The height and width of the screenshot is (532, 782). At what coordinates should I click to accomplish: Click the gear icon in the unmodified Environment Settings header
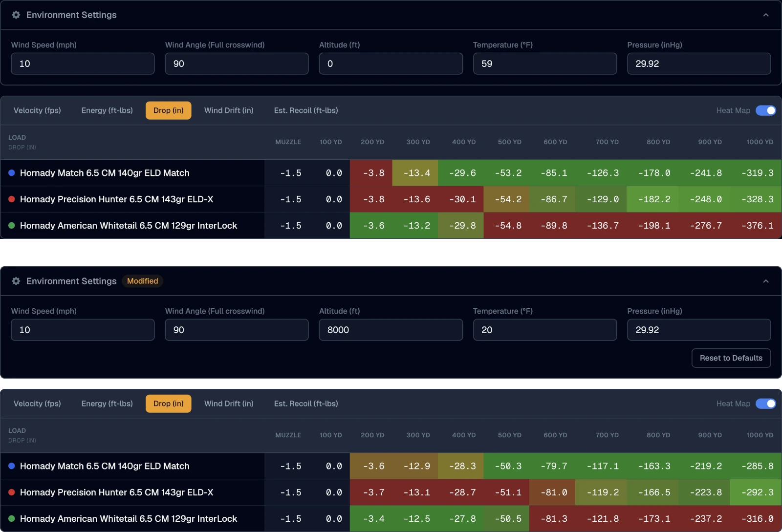point(16,15)
